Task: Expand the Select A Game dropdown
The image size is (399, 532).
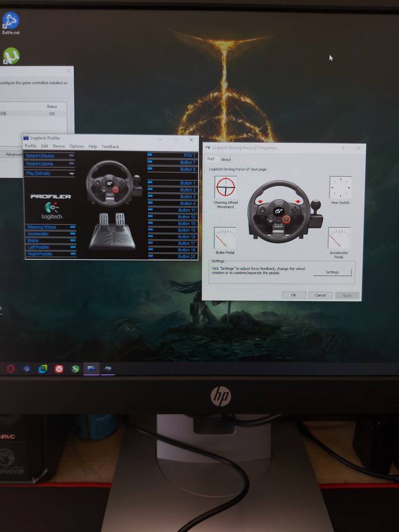Action: click(x=50, y=164)
